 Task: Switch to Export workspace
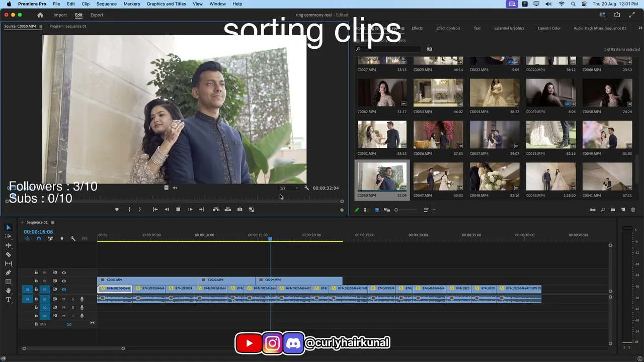[x=97, y=15]
